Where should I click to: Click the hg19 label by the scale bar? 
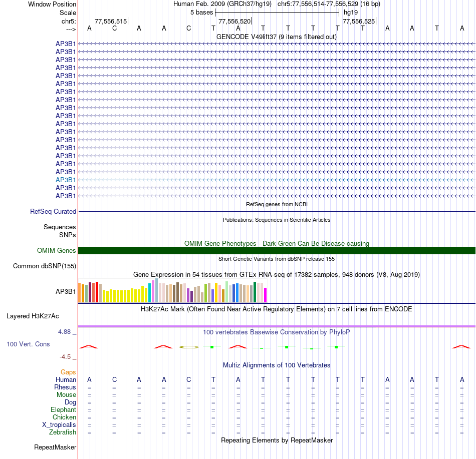pyautogui.click(x=351, y=13)
